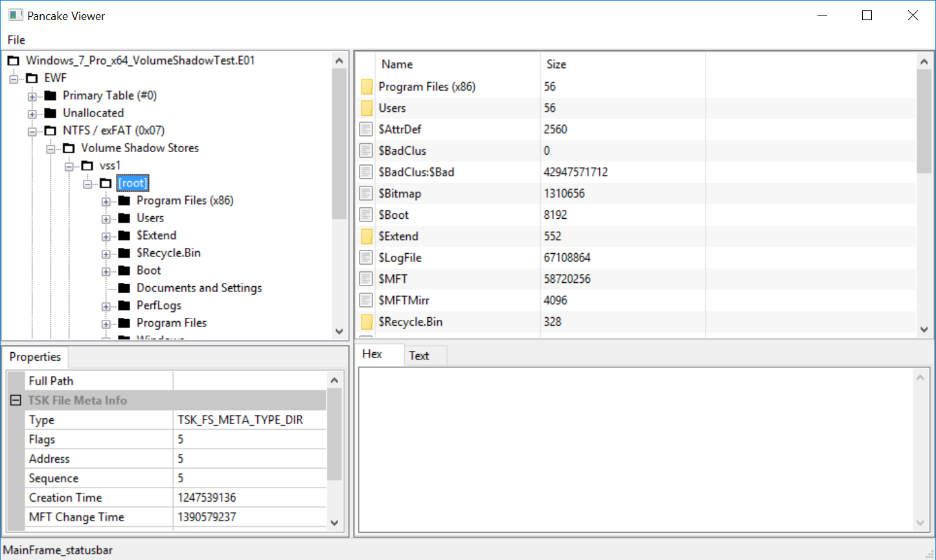The image size is (936, 560).
Task: Click the Users folder icon in file list
Action: [367, 108]
